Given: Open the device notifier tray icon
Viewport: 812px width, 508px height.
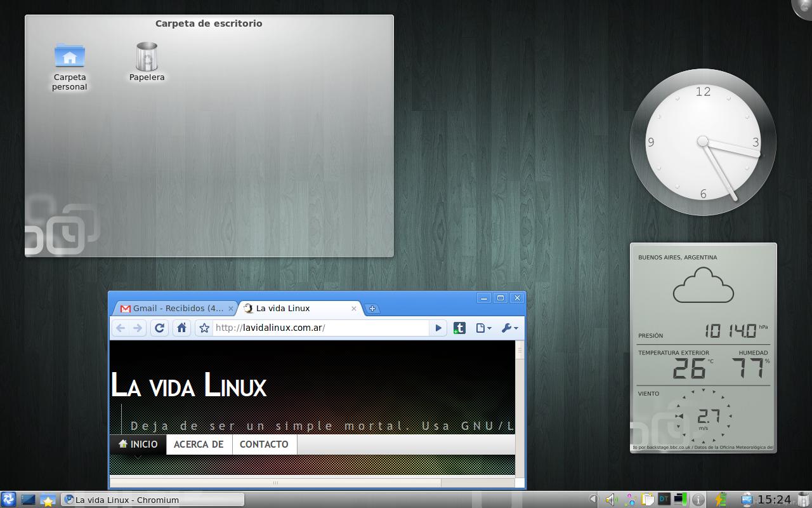Looking at the screenshot, I should (747, 500).
